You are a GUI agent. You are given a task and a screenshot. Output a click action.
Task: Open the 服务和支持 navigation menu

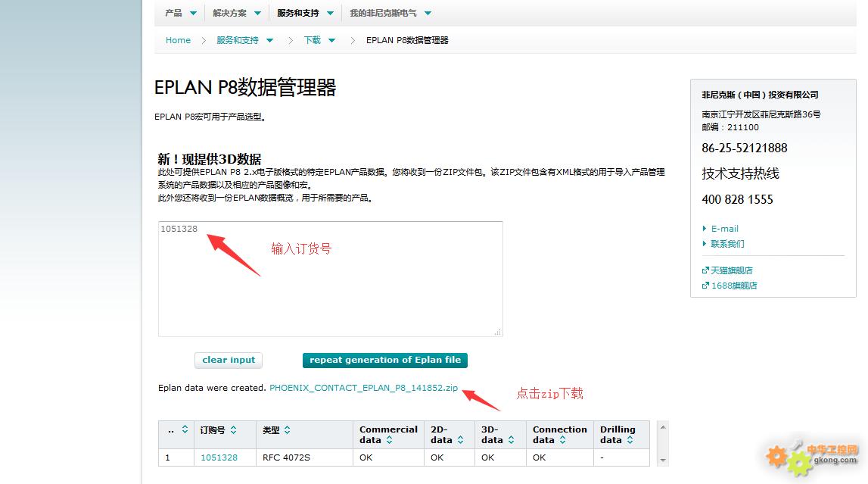point(298,13)
